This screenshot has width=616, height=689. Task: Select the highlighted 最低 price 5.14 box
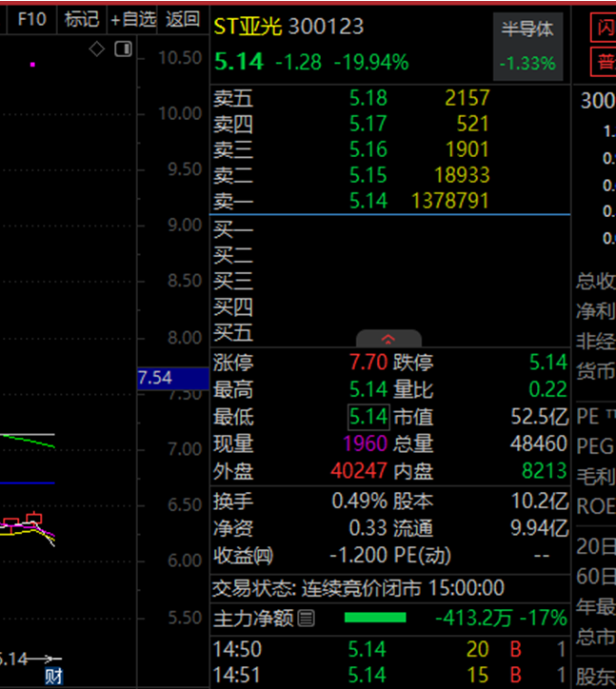pyautogui.click(x=367, y=417)
